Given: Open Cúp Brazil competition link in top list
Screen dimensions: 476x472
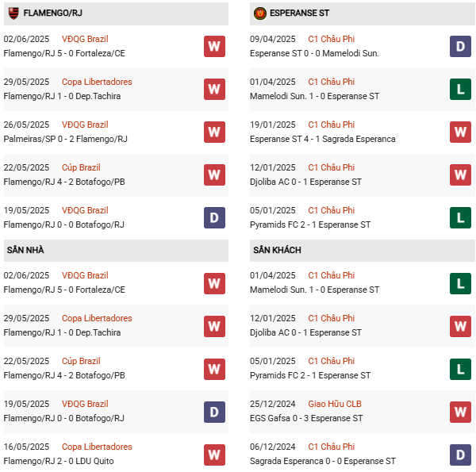Looking at the screenshot, I should [81, 167].
